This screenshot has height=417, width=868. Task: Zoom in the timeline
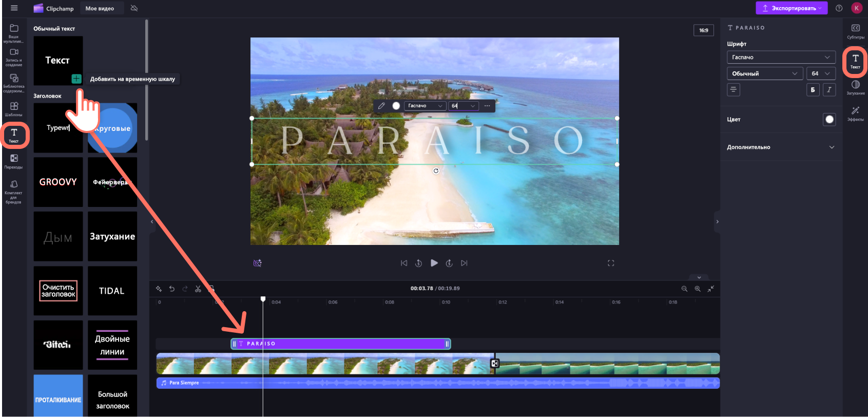pos(698,289)
